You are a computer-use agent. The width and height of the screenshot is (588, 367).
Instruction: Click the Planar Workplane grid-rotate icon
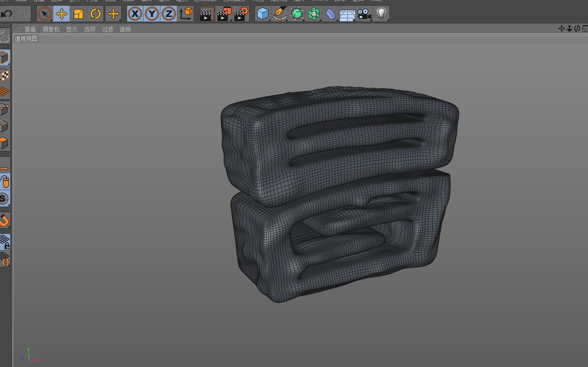[x=5, y=259]
